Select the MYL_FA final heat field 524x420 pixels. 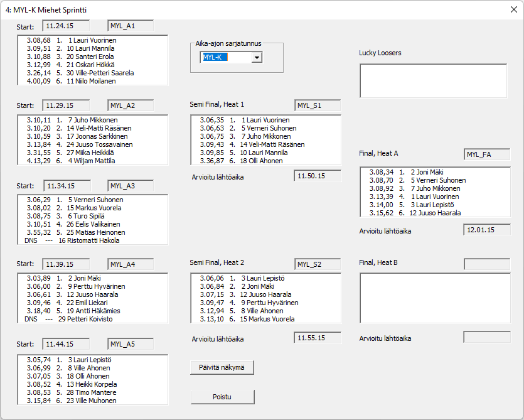pyautogui.click(x=487, y=154)
